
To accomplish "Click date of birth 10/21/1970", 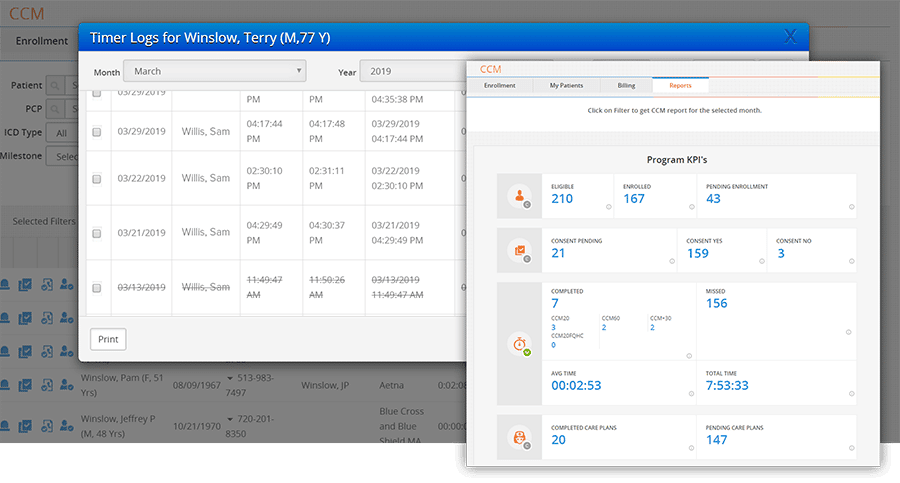I will tap(197, 426).
